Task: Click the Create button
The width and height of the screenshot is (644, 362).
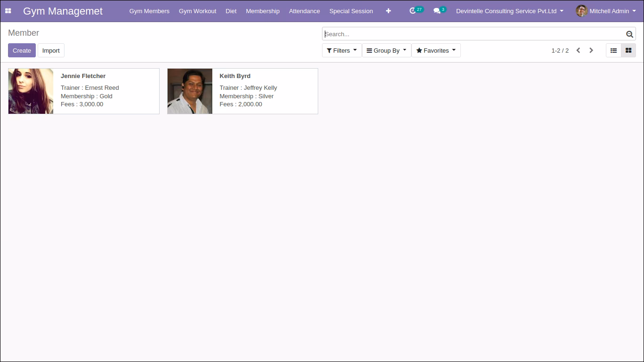Action: point(22,50)
